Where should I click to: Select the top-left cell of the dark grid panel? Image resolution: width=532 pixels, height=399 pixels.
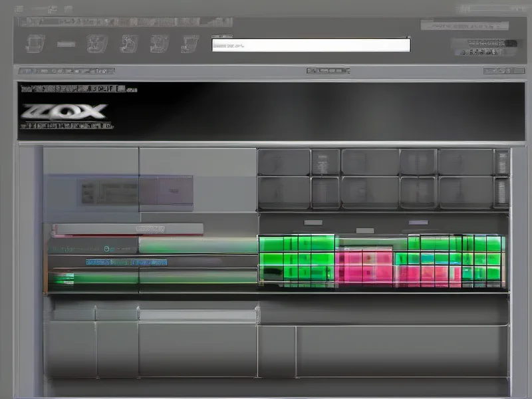[284, 162]
